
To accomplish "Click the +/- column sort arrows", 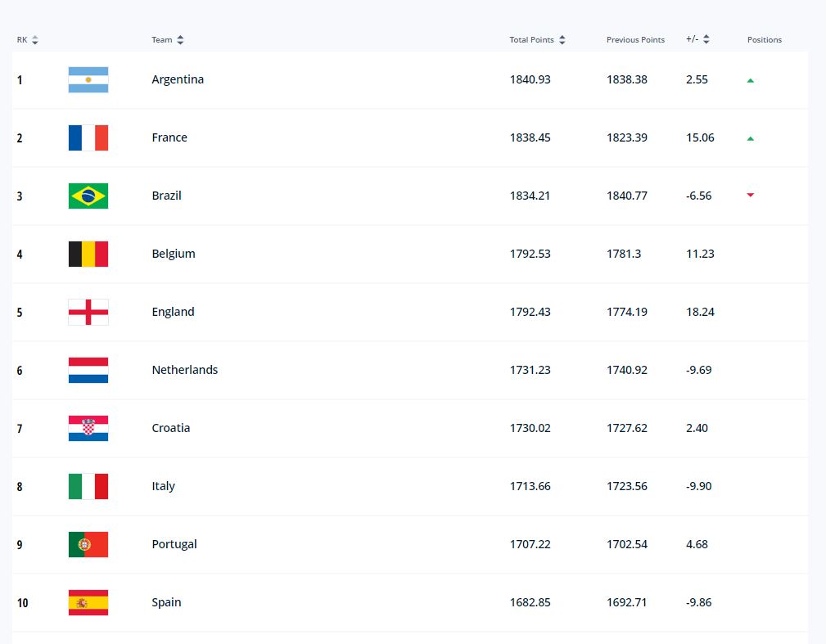I will 706,39.
